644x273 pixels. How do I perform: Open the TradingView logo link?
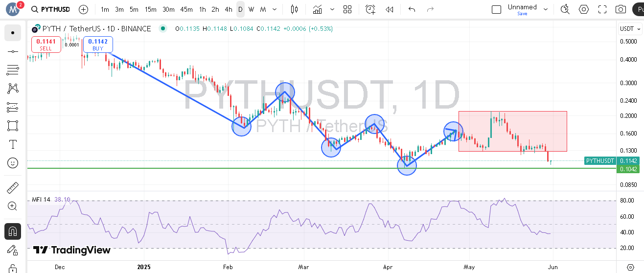(x=72, y=250)
